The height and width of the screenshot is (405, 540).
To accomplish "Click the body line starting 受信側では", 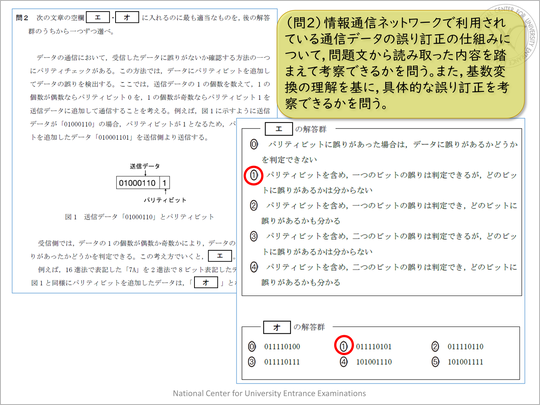I will pyautogui.click(x=136, y=243).
